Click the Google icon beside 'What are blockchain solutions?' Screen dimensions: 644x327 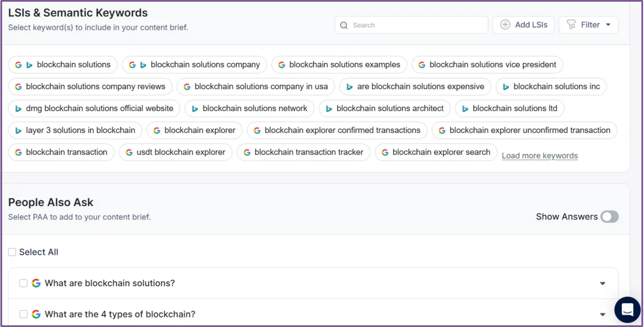coord(36,283)
